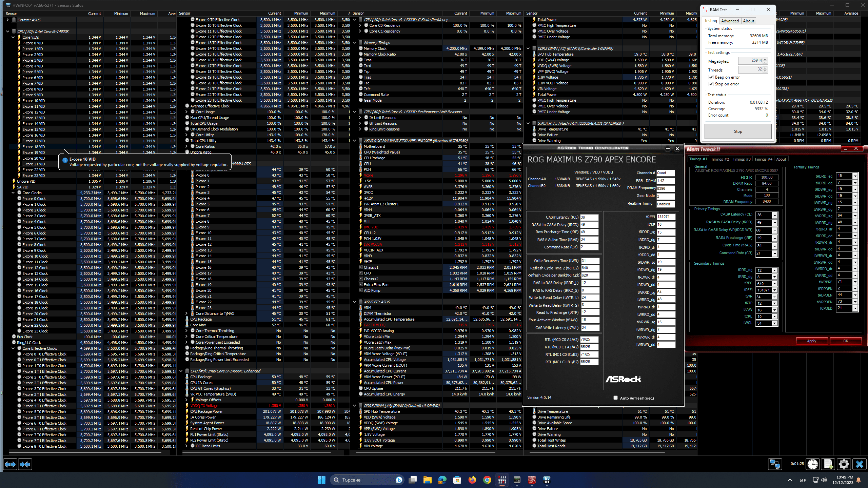Open Microsoft Edge from the taskbar
This screenshot has height=488, width=868.
click(442, 480)
